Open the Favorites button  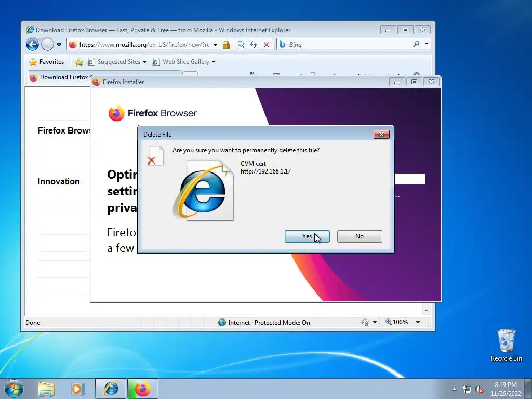47,62
